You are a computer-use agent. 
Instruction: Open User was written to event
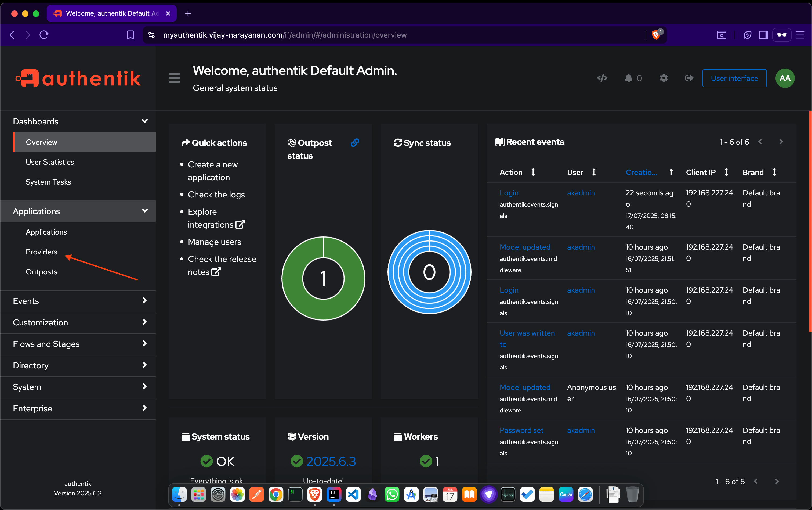tap(527, 338)
